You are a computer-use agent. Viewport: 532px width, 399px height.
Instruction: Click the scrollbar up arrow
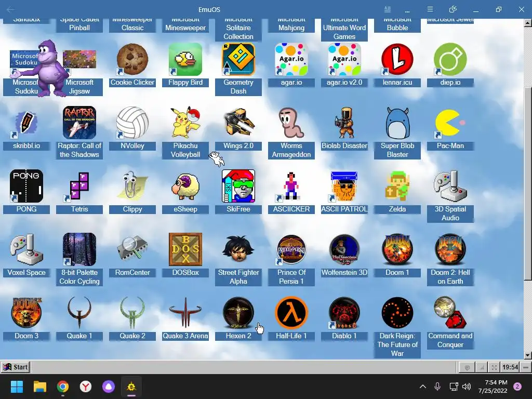pyautogui.click(x=528, y=23)
